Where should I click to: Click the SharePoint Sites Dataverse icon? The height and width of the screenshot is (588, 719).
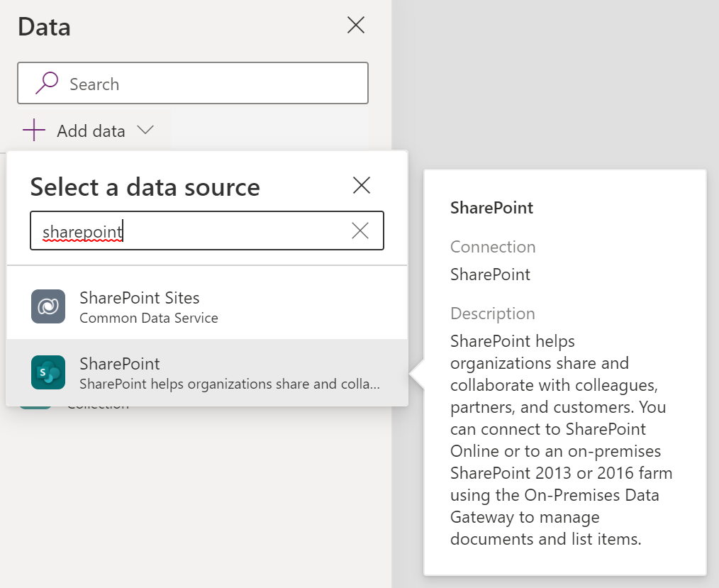tap(48, 306)
